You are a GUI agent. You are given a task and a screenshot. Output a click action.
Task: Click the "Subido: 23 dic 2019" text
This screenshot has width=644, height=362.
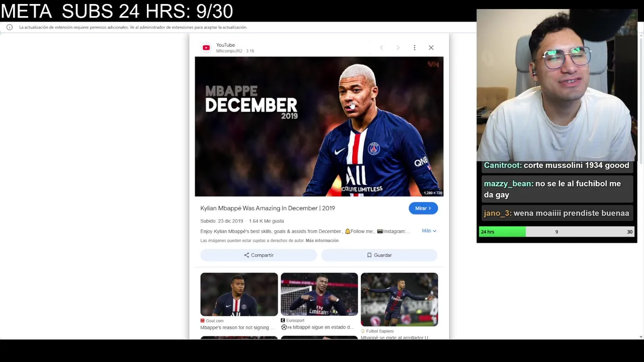221,221
